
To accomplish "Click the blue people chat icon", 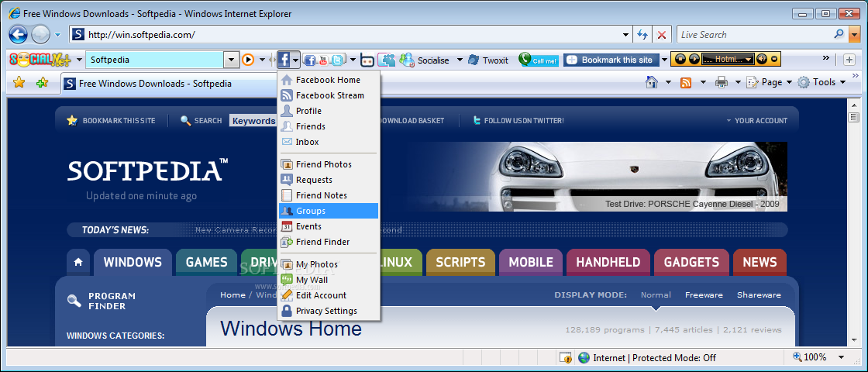I will [x=387, y=60].
